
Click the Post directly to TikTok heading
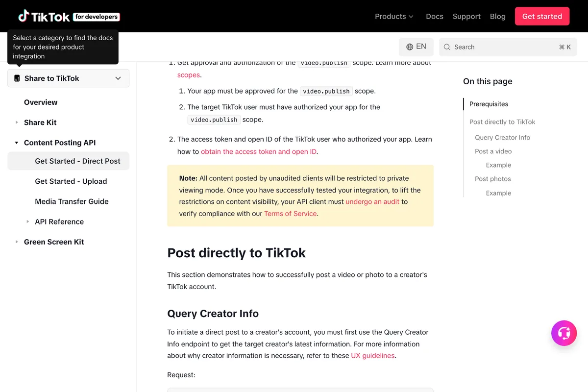(x=236, y=253)
